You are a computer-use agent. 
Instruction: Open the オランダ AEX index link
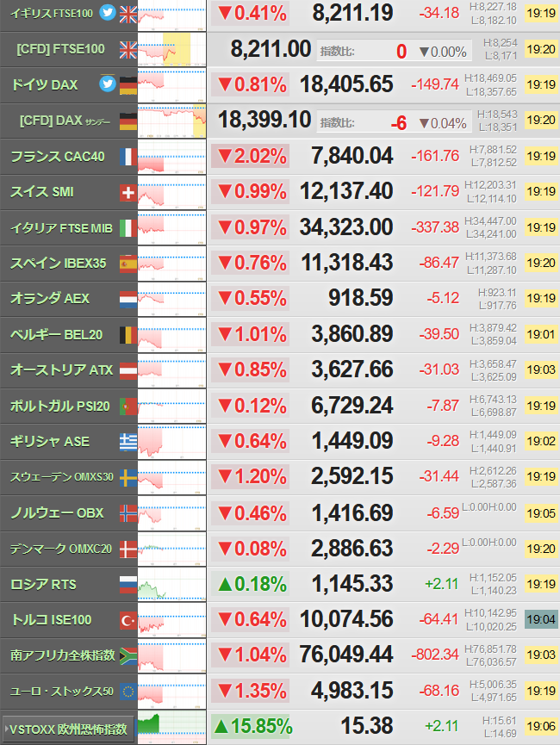pyautogui.click(x=50, y=298)
